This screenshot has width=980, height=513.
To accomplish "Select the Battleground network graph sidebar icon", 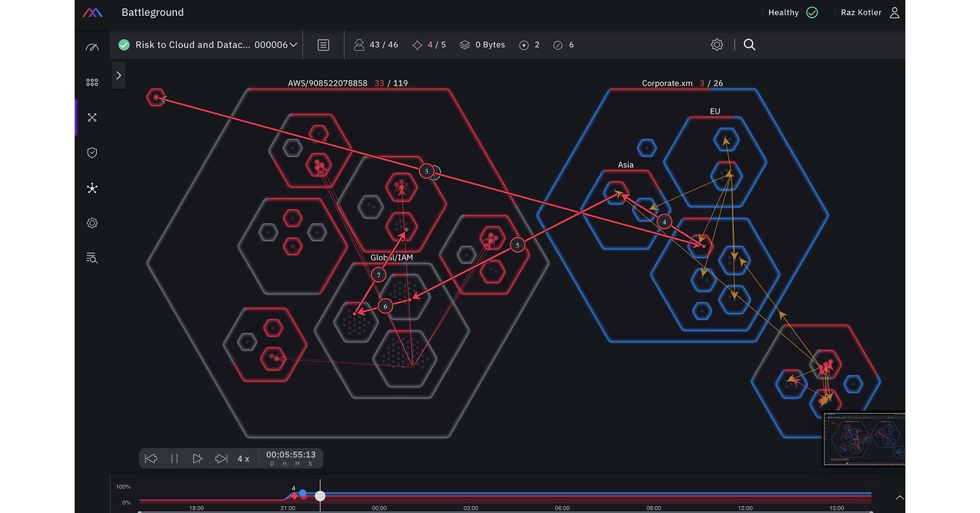I will point(92,117).
